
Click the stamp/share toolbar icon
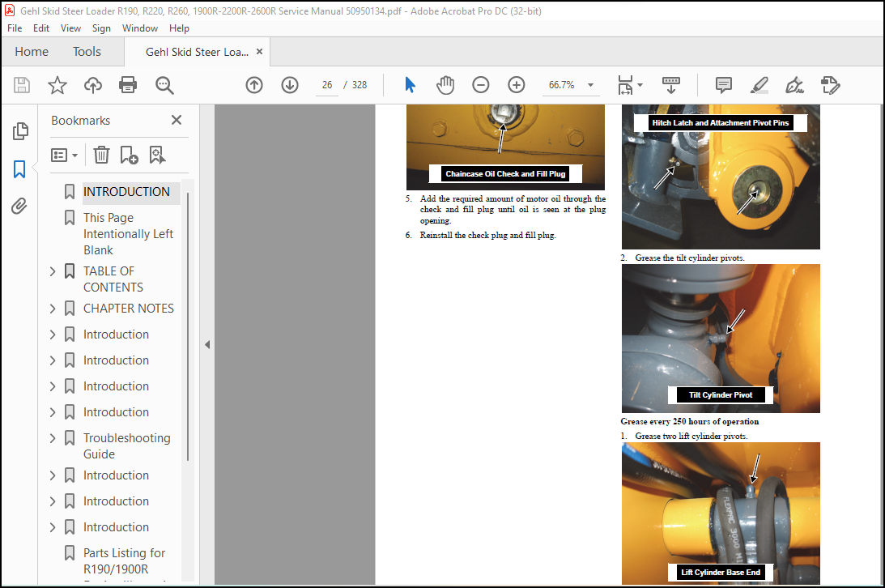[830, 85]
